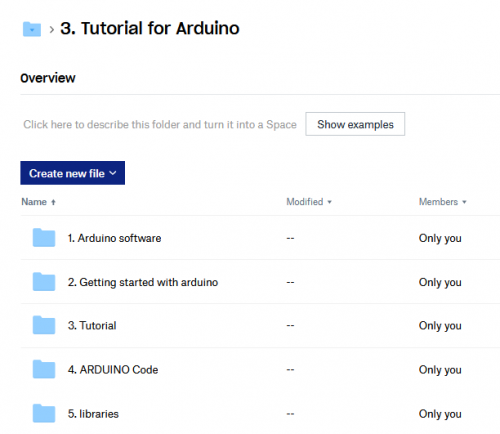Open the '5. libraries' folder name

(93, 414)
